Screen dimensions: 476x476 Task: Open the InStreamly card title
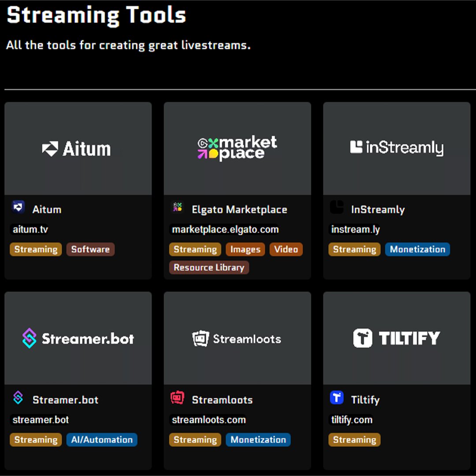point(378,209)
